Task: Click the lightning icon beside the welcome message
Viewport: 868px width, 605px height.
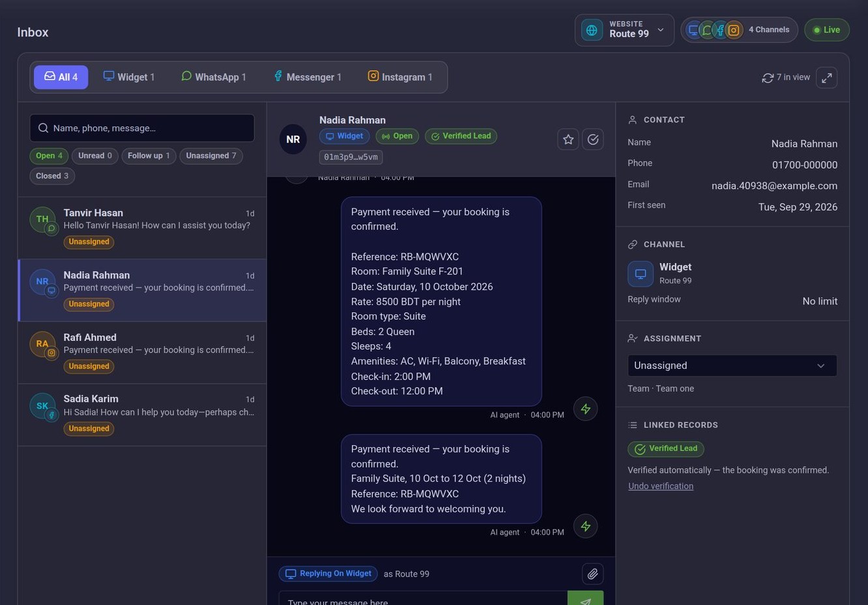Action: click(585, 526)
